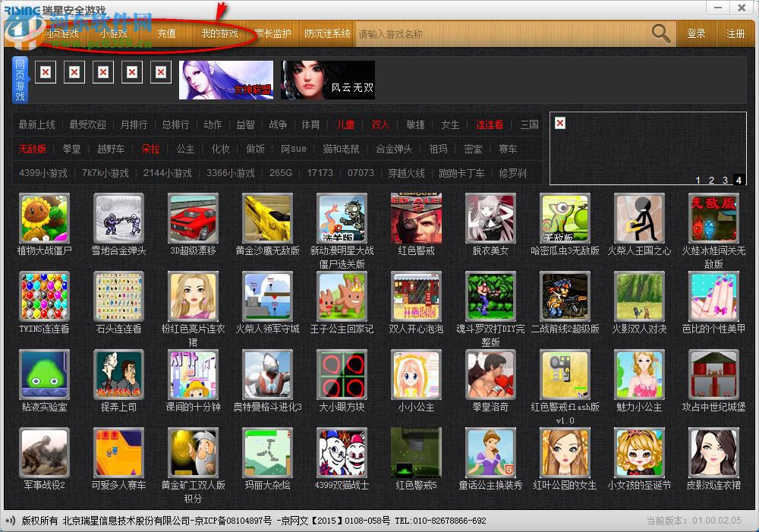Click the 脱衣美女 game icon

[x=490, y=218]
